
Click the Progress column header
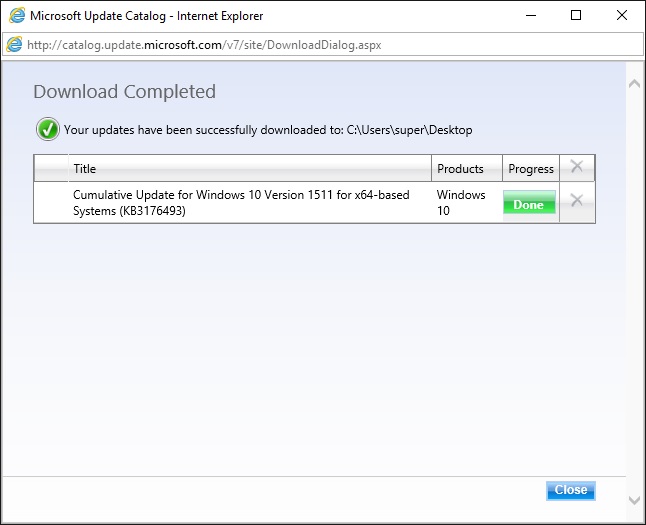tap(531, 169)
